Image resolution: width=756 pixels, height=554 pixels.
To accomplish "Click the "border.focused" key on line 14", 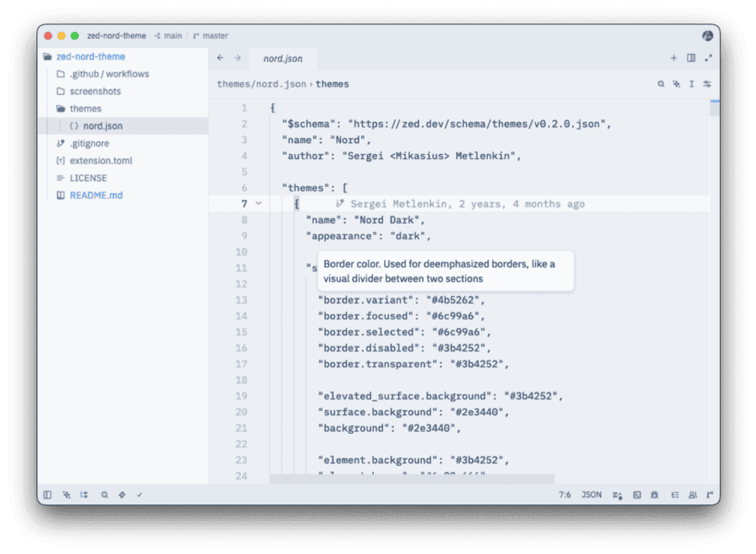I will pos(365,316).
